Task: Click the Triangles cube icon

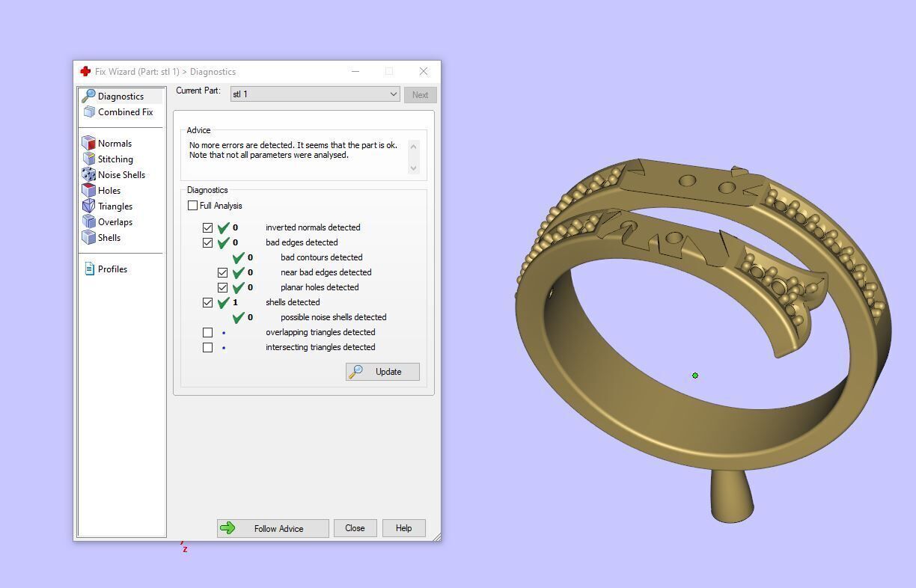Action: pos(89,206)
